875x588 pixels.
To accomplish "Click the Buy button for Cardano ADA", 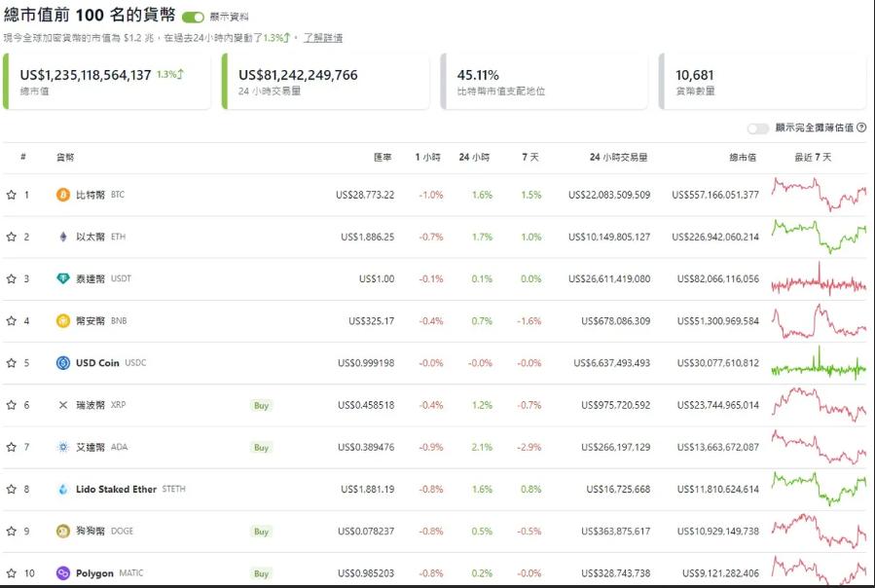I will (261, 447).
